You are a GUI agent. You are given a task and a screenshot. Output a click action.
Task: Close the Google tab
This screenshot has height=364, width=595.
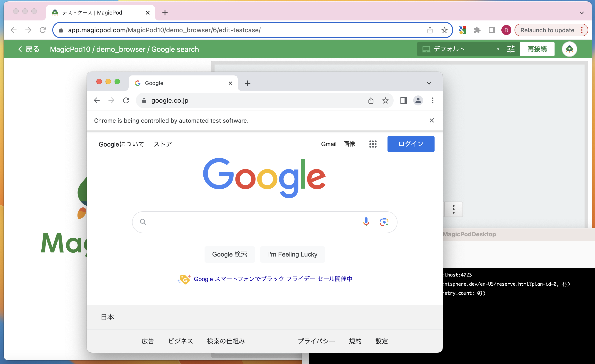[x=230, y=83]
